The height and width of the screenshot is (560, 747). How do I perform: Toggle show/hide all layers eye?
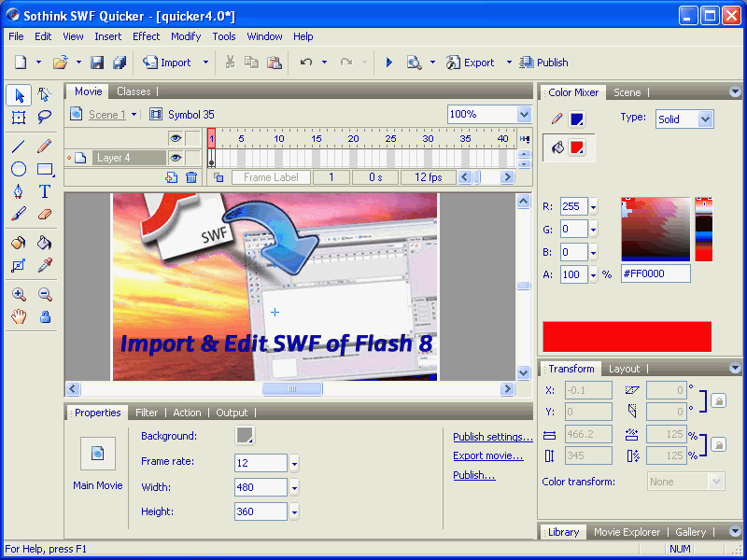[x=176, y=138]
